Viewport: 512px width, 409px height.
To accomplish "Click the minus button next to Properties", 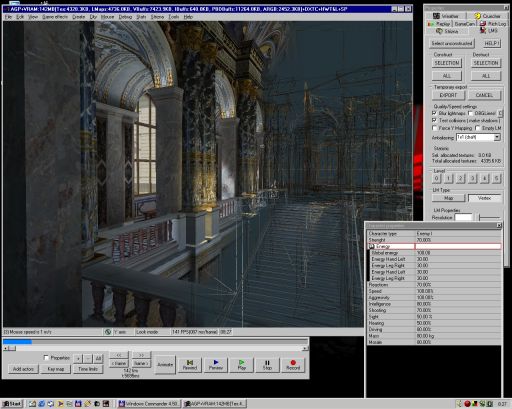I will (87, 358).
